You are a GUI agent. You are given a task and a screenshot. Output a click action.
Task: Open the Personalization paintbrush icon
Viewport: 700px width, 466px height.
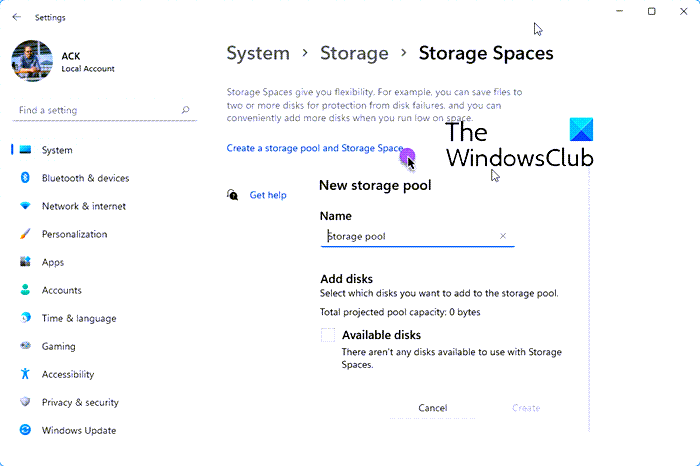click(x=25, y=234)
